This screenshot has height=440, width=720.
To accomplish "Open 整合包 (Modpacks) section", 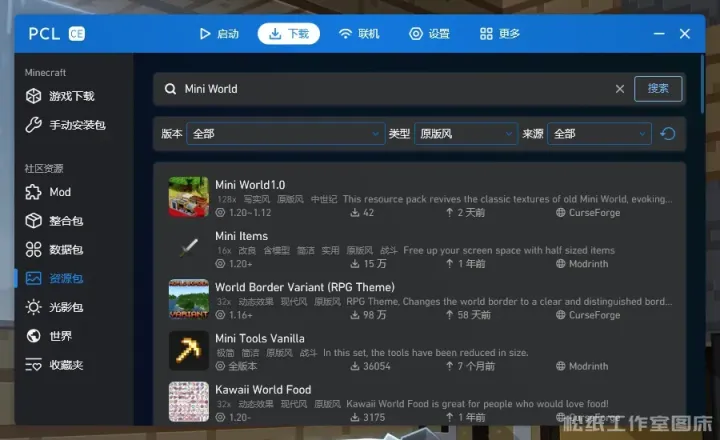I will click(55, 221).
